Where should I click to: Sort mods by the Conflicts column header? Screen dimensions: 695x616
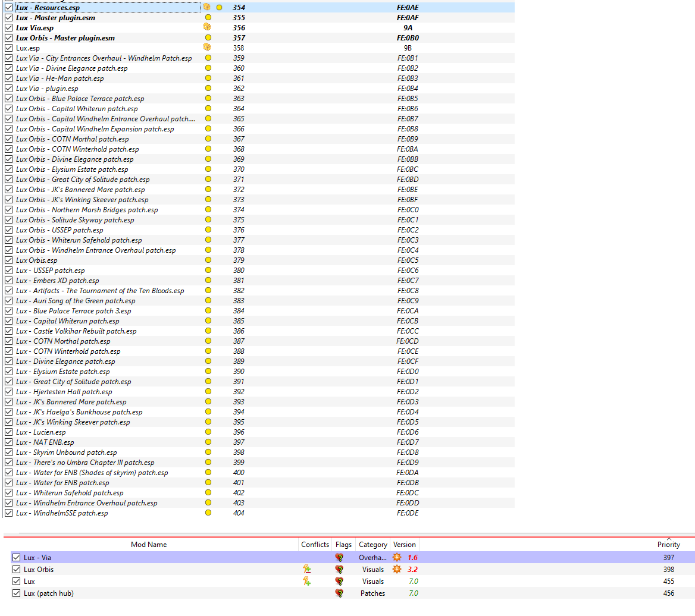(315, 545)
